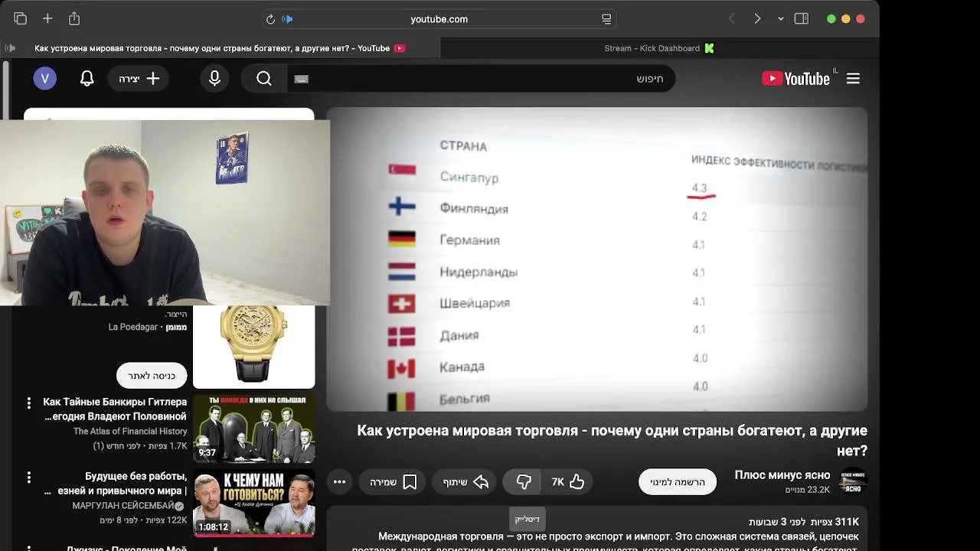Click the יצירה create button
The image size is (980, 551).
tap(139, 79)
